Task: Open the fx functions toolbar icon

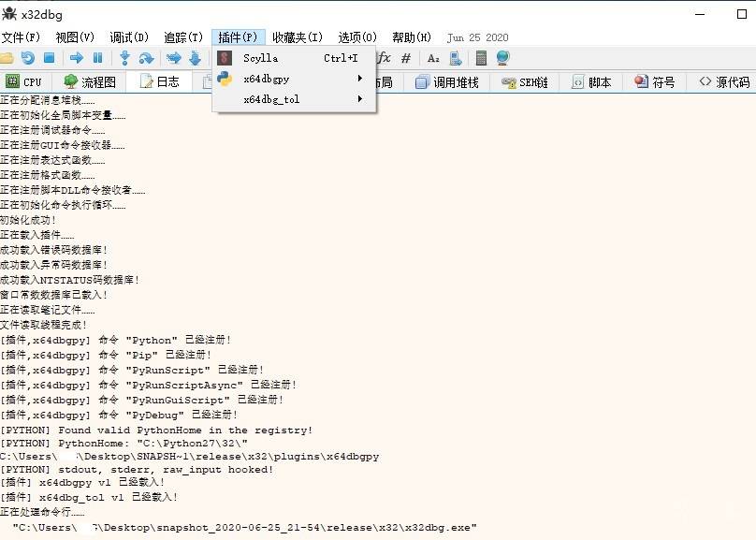Action: pos(385,58)
